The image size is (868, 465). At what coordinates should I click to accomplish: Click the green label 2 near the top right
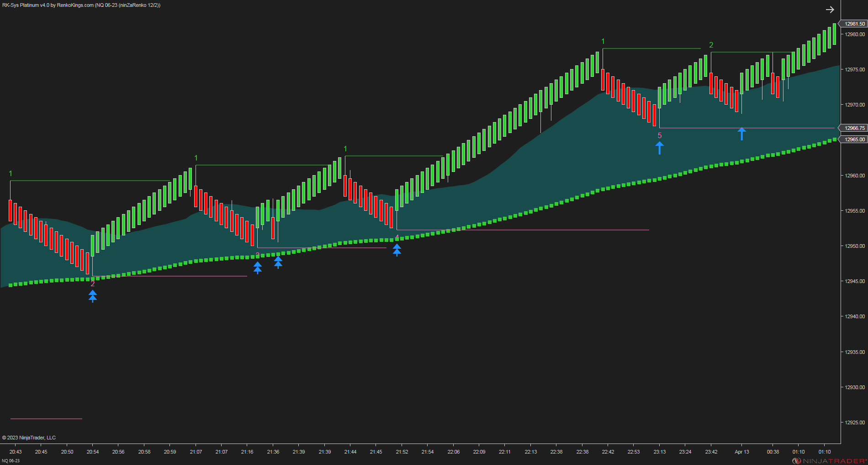(711, 45)
